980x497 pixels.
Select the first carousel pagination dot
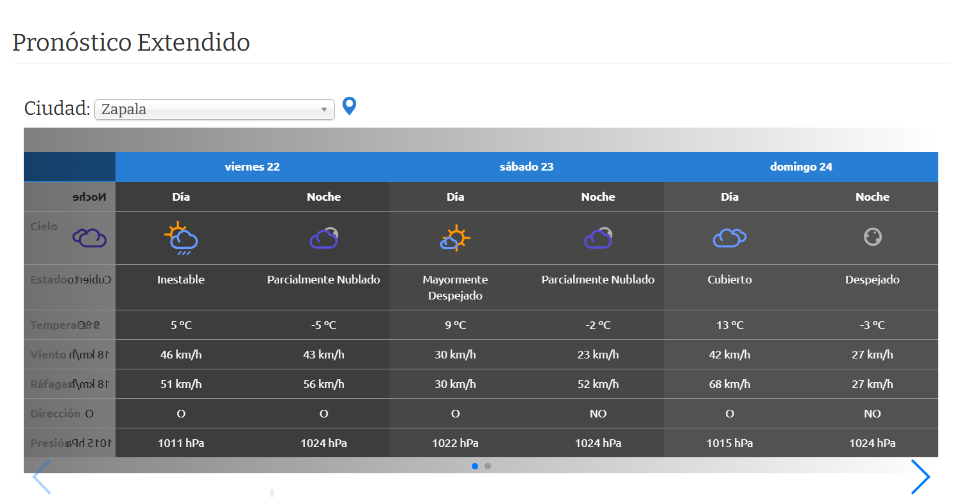(x=475, y=466)
